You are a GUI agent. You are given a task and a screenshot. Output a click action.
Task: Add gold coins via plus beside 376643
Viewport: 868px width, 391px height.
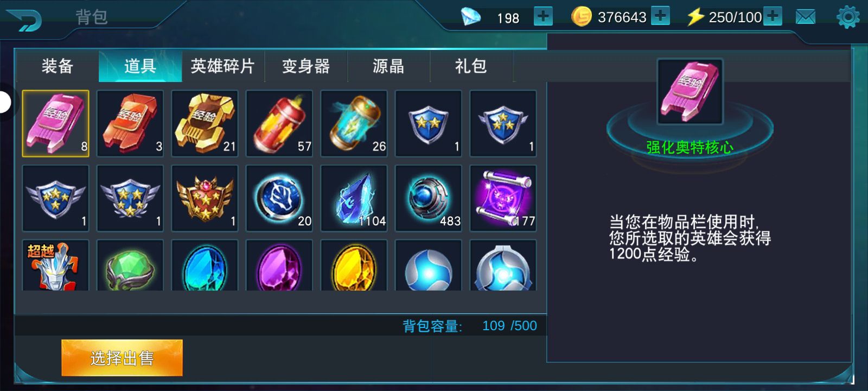(660, 16)
